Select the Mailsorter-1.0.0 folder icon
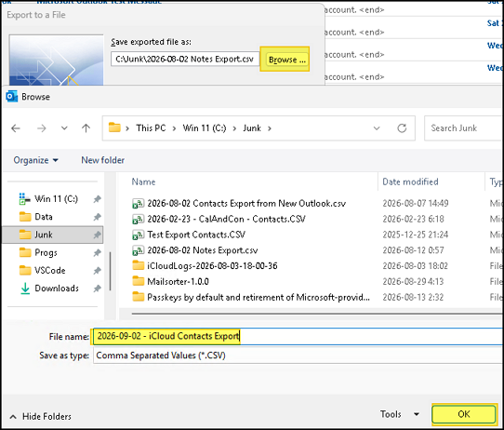Screen dimensions: 504x430 pyautogui.click(x=139, y=281)
